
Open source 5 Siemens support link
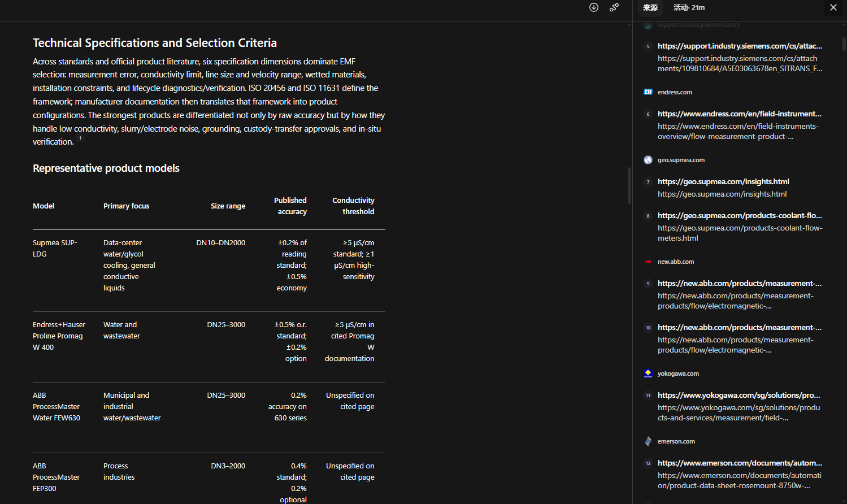point(740,46)
